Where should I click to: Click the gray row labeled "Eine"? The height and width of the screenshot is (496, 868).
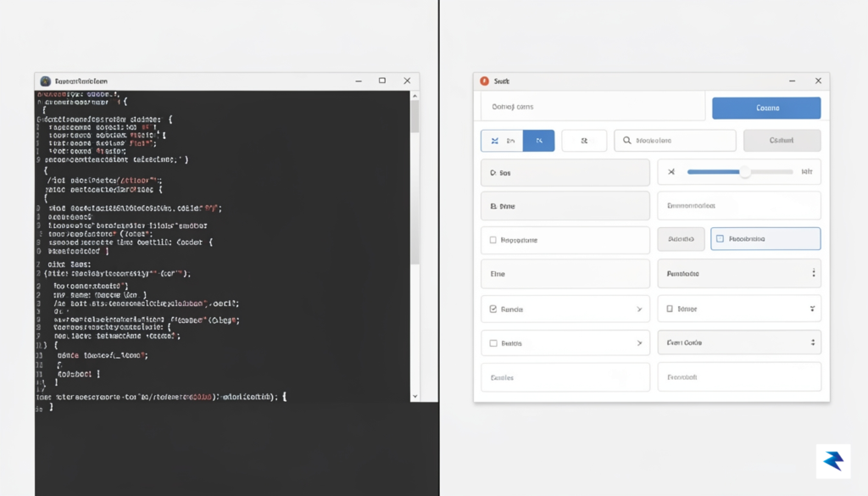tap(565, 274)
